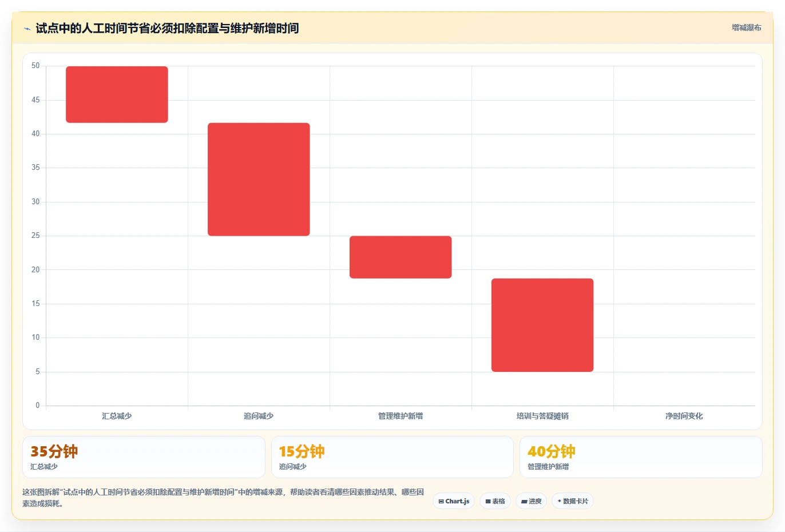Select the red 培训与答疑摊销 waterfall bar
Viewport: 785px width, 532px height.
[542, 325]
